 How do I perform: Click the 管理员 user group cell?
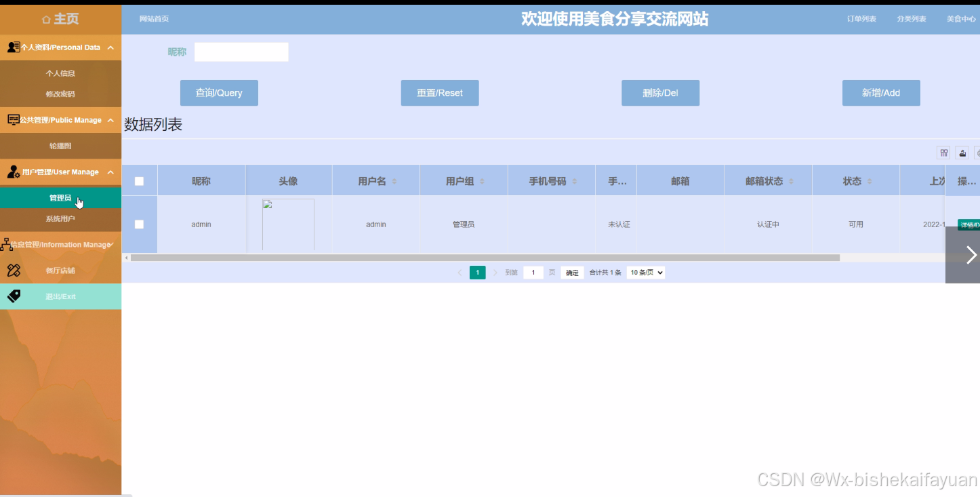464,224
